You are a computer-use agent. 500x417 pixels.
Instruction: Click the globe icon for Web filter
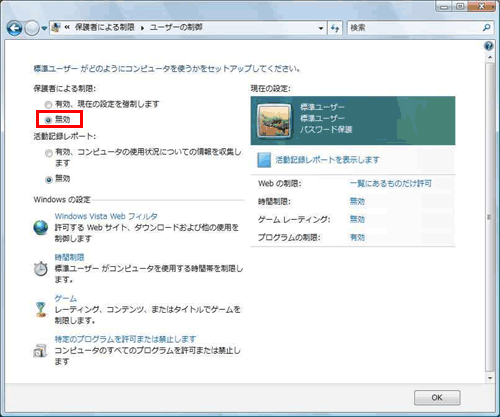[41, 228]
